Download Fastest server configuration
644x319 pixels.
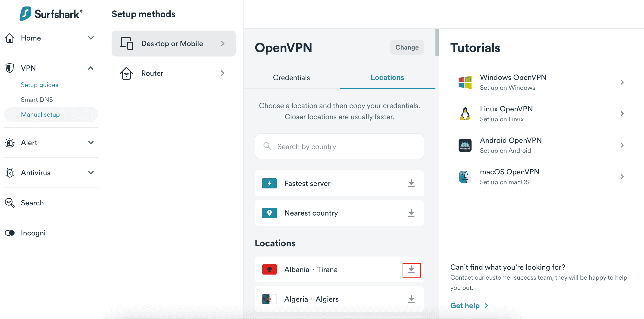pyautogui.click(x=411, y=183)
